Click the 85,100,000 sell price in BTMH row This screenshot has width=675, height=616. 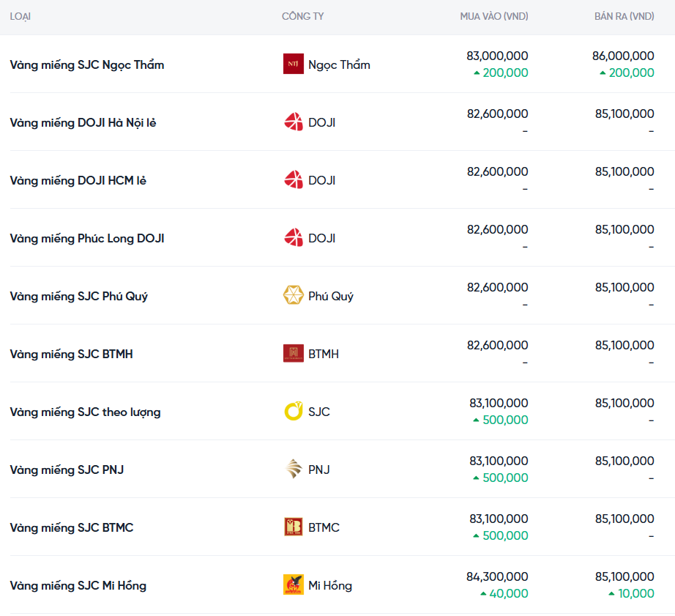pos(624,345)
